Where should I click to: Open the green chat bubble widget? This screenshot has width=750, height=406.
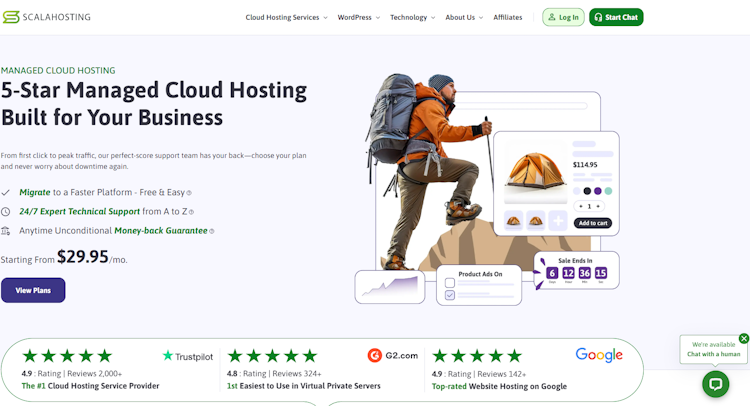tap(716, 384)
